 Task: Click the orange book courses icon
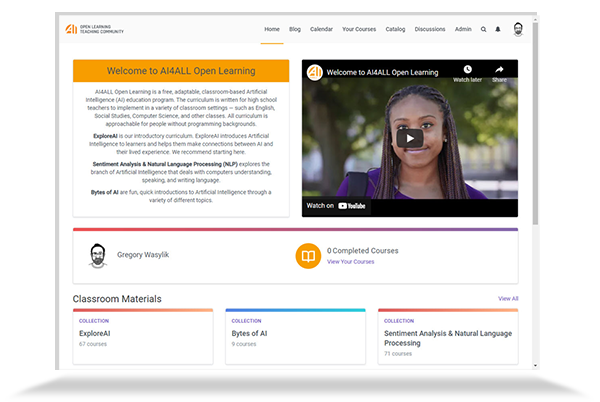pyautogui.click(x=308, y=256)
